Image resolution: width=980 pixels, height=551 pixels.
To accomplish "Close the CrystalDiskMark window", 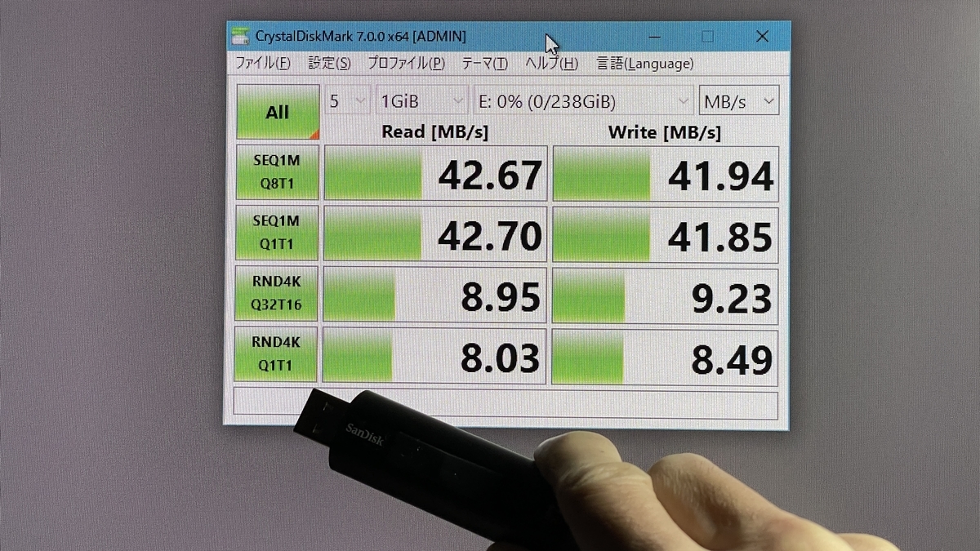I will click(x=762, y=37).
